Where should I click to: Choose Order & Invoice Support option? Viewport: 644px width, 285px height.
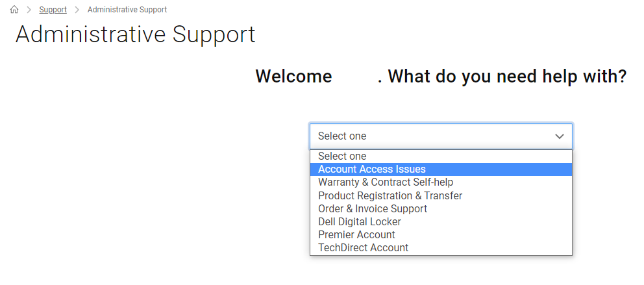point(373,208)
